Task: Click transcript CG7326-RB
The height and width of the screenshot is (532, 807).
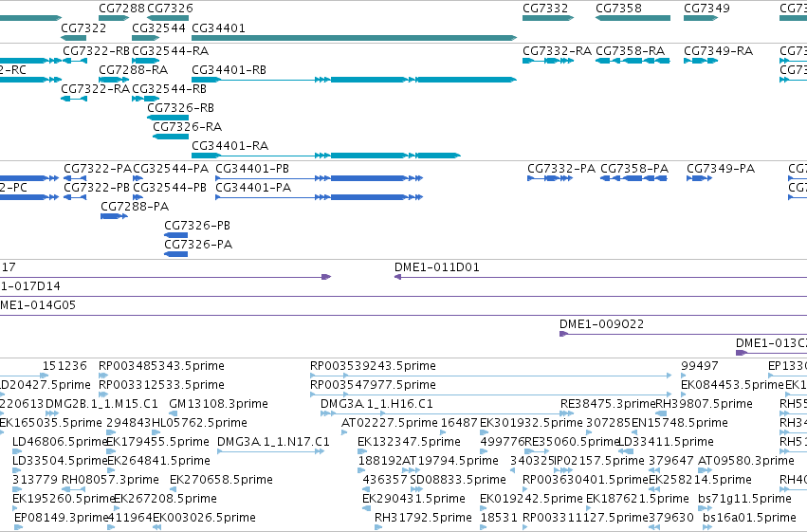Action: pos(168,118)
